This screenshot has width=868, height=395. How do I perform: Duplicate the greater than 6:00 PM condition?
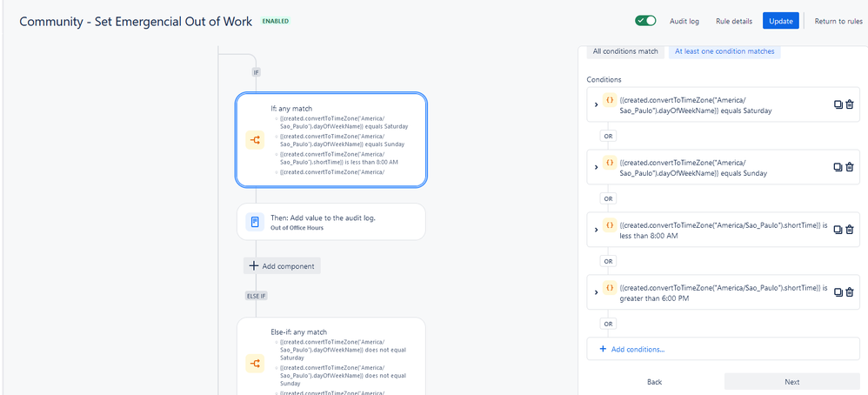pyautogui.click(x=838, y=292)
